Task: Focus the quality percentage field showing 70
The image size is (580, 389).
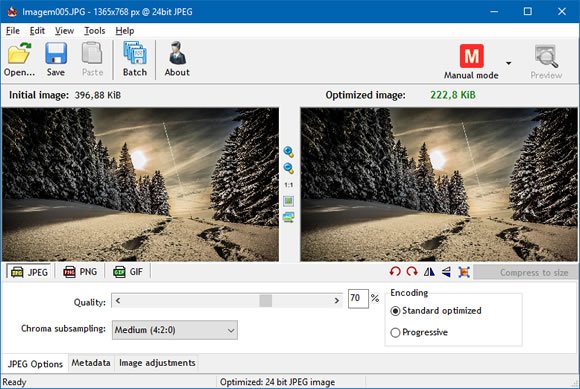Action: [x=358, y=298]
